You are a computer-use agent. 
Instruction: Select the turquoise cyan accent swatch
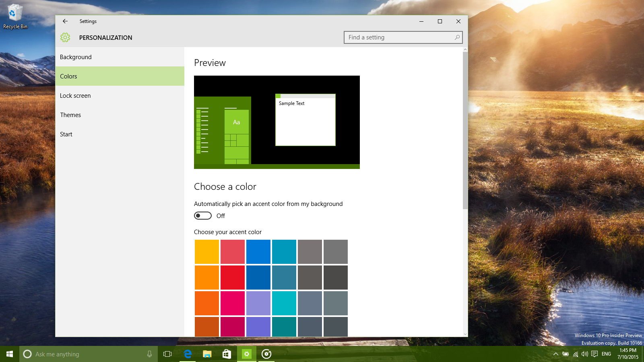[x=284, y=303]
